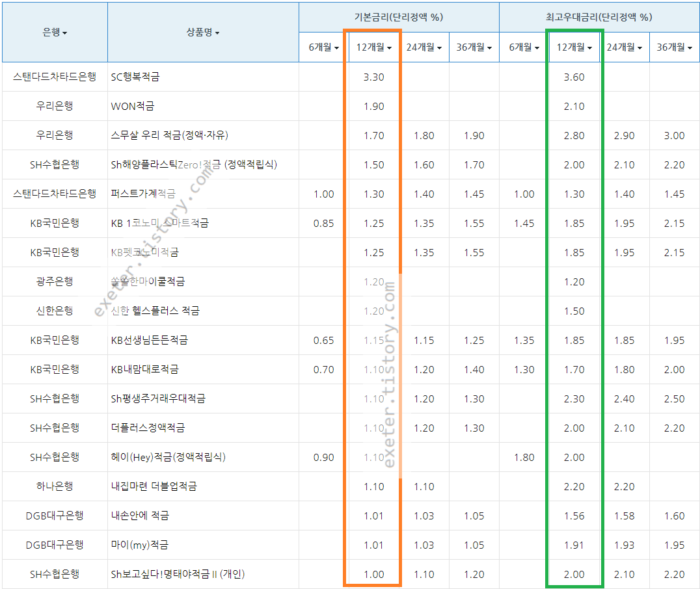Select the 신한 헬스플러스 적금 product
The width and height of the screenshot is (700, 589).
[x=155, y=311]
